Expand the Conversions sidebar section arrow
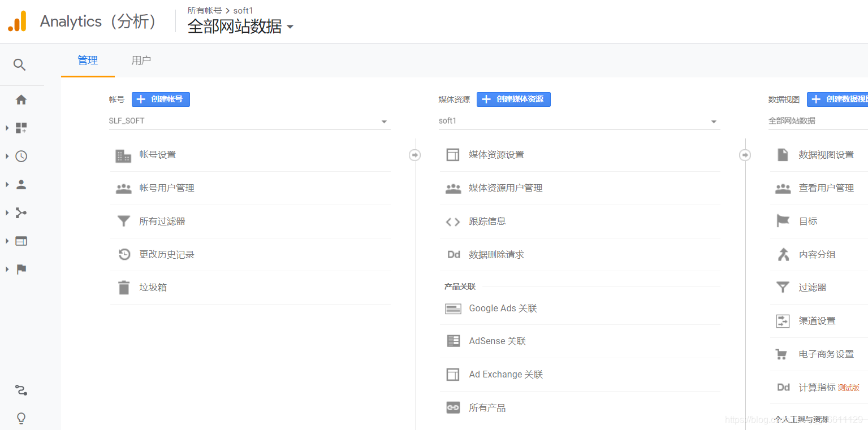Viewport: 868px width, 430px height. pyautogui.click(x=7, y=270)
